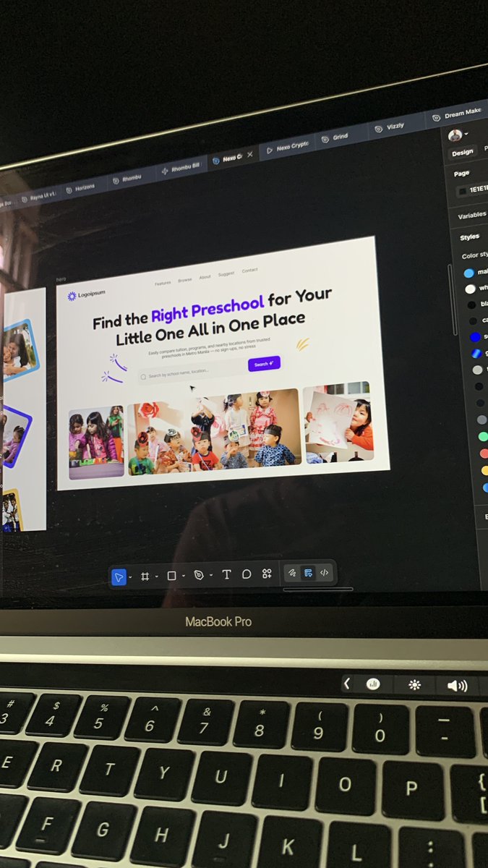Edit the page color hex 1E1E1E

pos(479,190)
